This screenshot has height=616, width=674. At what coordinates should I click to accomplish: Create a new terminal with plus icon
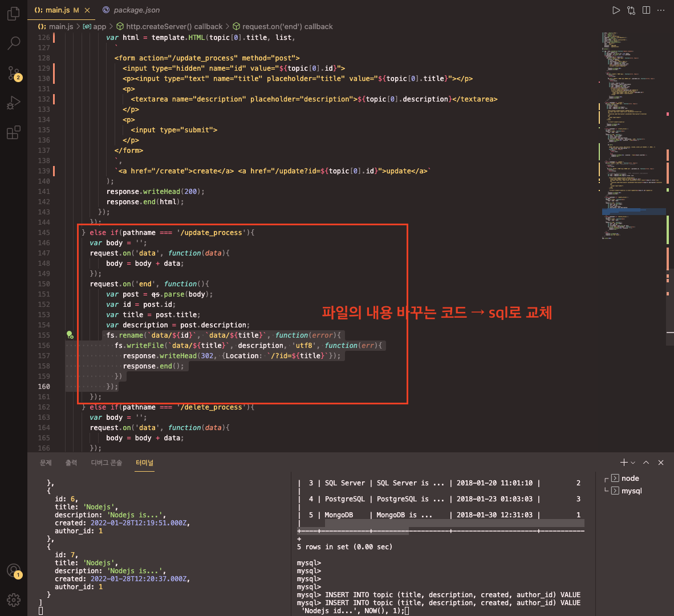(x=624, y=463)
